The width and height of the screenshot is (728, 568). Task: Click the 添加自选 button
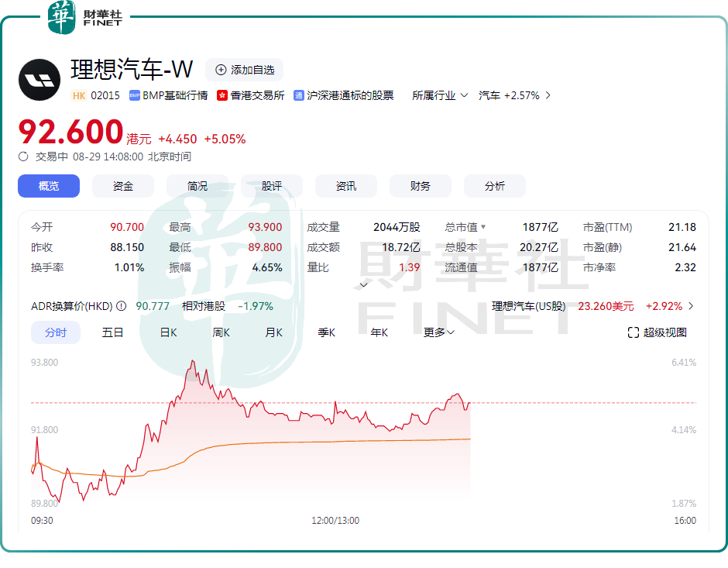pos(245,70)
